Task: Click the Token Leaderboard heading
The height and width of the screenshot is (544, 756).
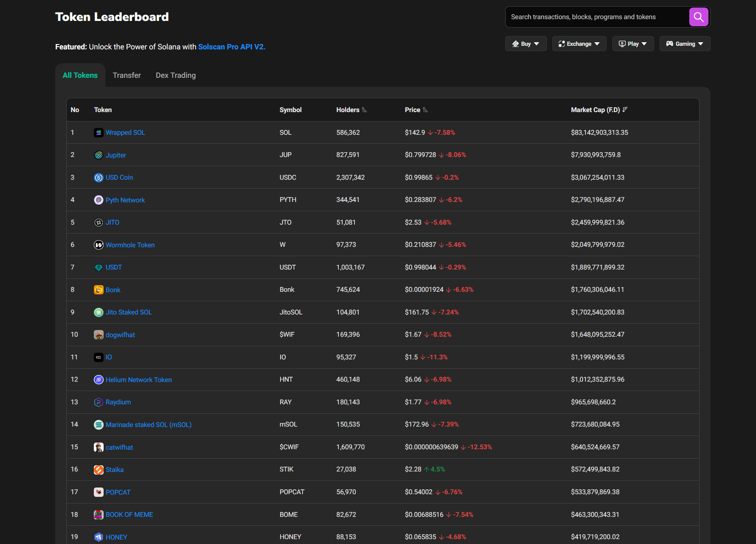Action: (x=112, y=17)
